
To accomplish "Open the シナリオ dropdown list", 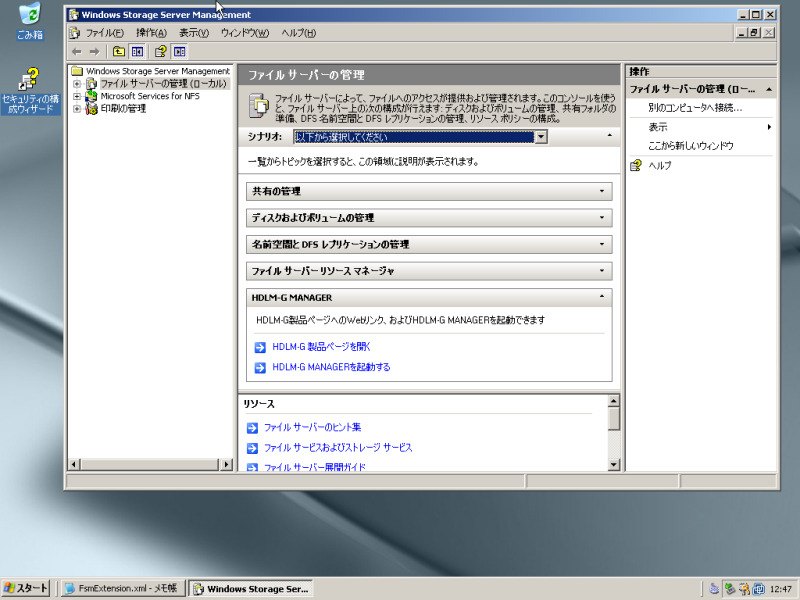I will click(541, 137).
